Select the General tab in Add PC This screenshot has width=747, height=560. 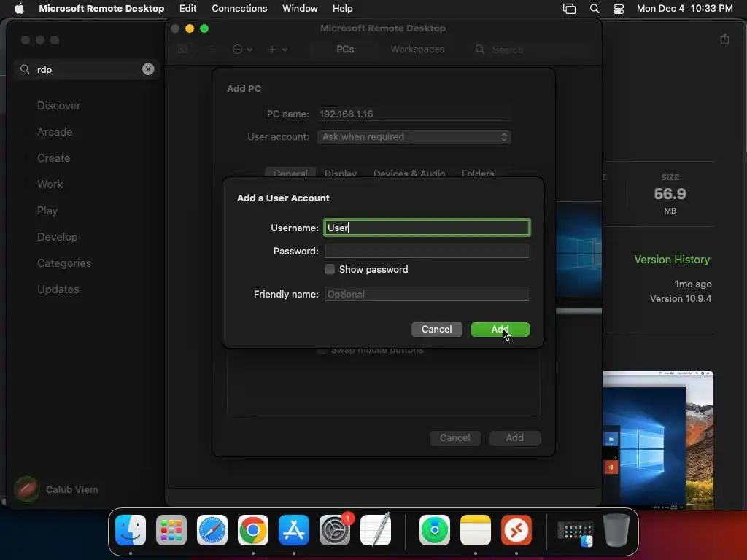point(290,173)
